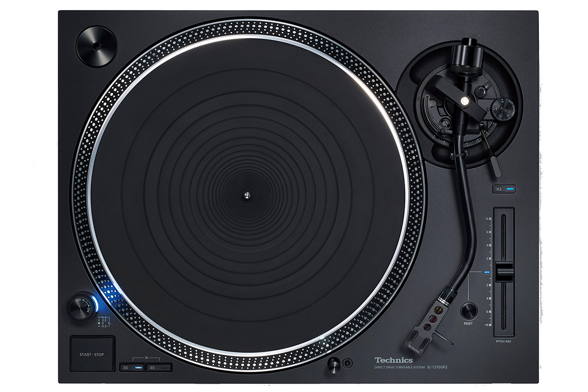Select the 45 rpm speed button

158,367
